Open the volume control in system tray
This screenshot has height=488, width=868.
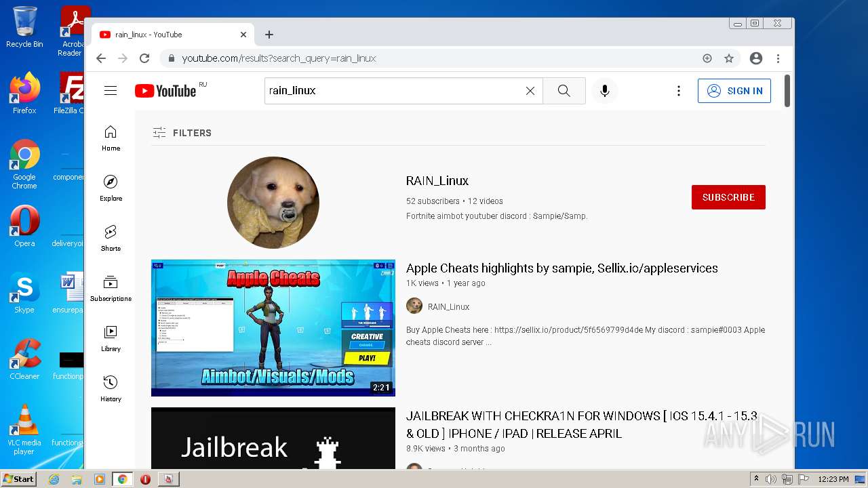(x=771, y=479)
